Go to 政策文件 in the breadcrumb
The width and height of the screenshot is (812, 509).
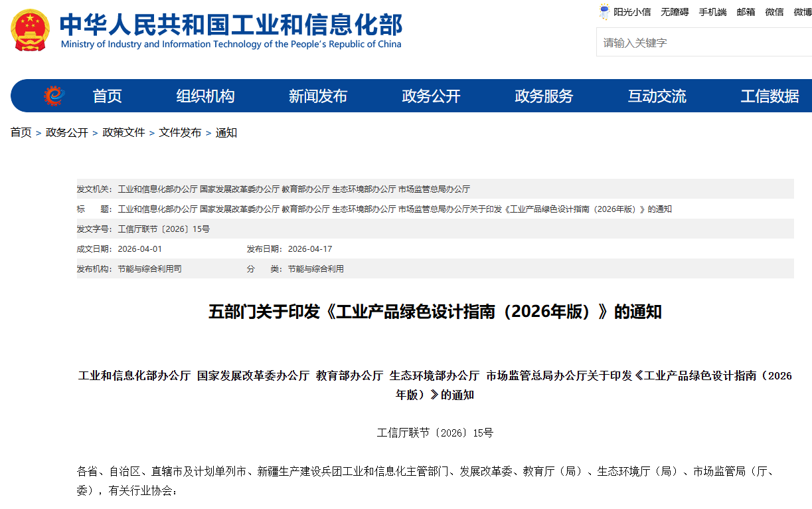click(123, 133)
